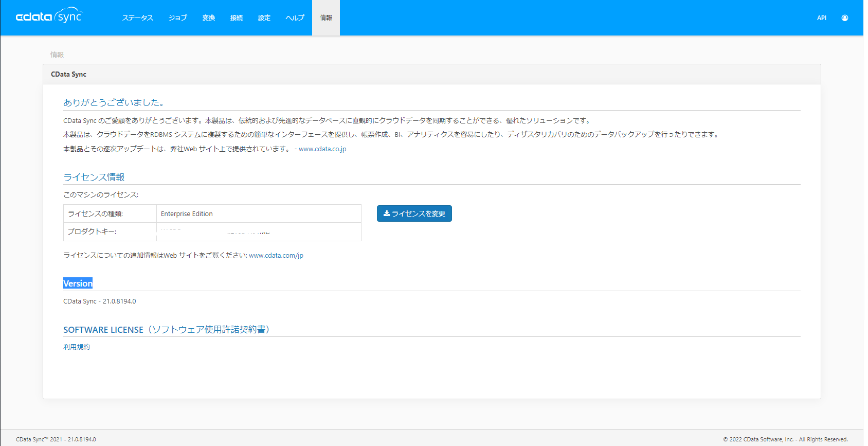The width and height of the screenshot is (868, 446).
Task: Open the 変換 menu
Action: (x=209, y=18)
